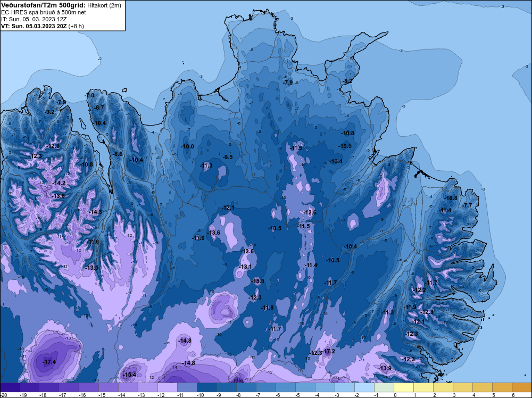The width and height of the screenshot is (532, 398).
Task: Select the legend swatch labeled -5
Action: (305, 387)
